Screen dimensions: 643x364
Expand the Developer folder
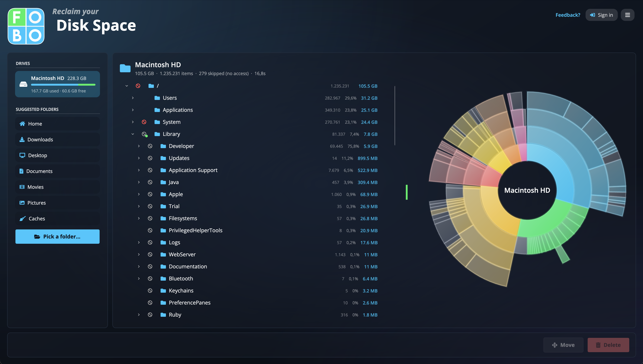pos(139,146)
